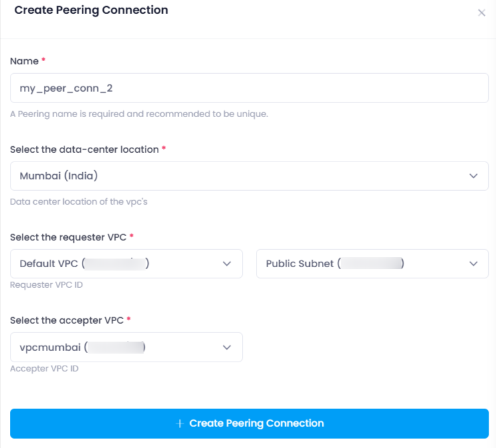This screenshot has width=496, height=448.
Task: Click the peering name hint text
Action: (139, 114)
